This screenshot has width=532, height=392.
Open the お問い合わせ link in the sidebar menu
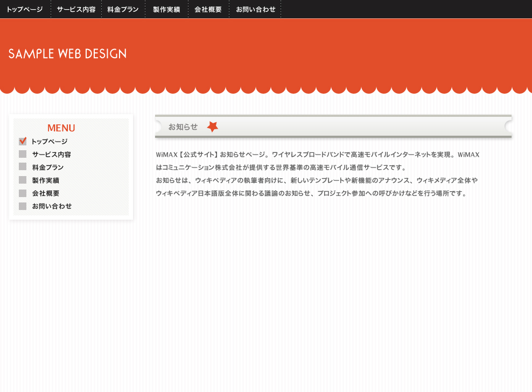[52, 206]
